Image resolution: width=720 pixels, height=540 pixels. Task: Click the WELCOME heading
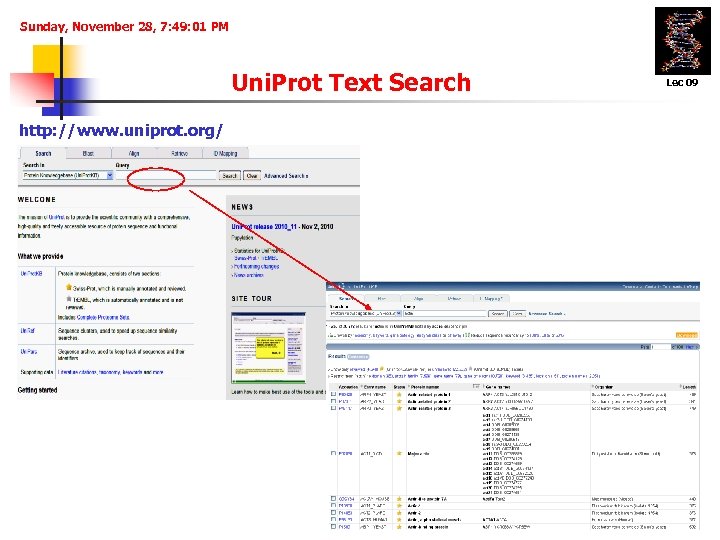point(37,199)
